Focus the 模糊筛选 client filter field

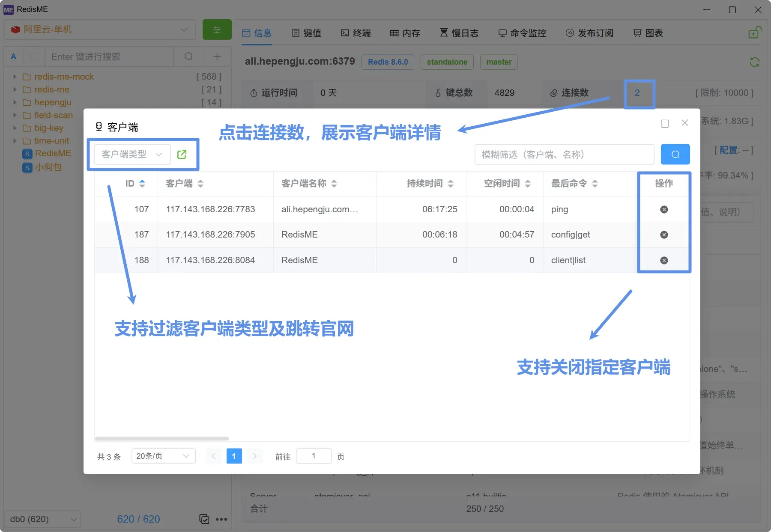tap(564, 155)
